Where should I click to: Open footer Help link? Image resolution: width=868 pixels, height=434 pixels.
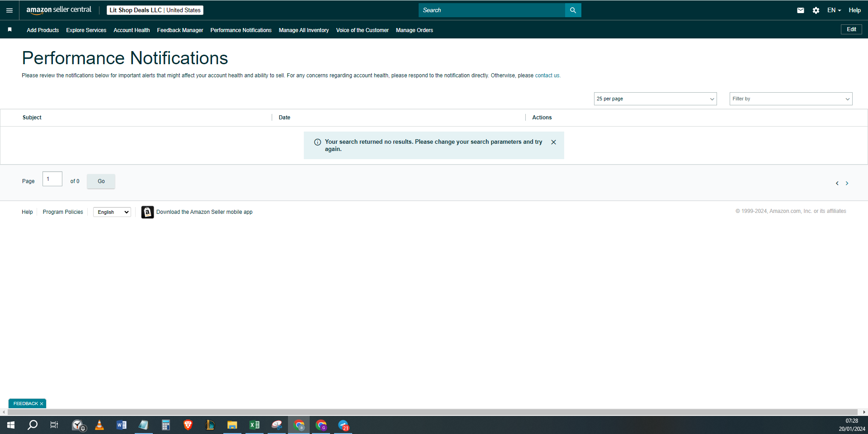[x=27, y=212]
